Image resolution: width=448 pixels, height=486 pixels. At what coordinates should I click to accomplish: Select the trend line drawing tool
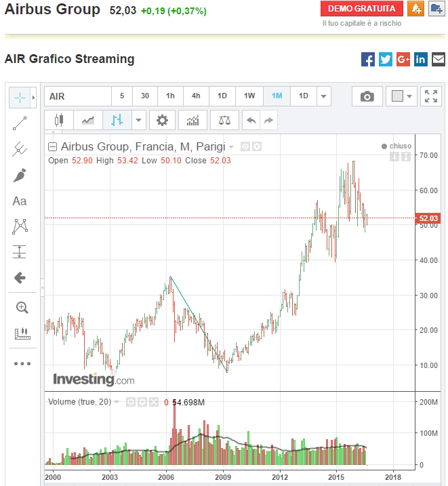coord(20,123)
